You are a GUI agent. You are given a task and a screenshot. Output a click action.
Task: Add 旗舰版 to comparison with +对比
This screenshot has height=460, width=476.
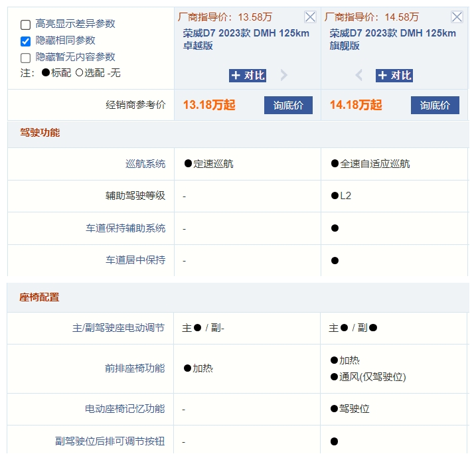tap(394, 75)
